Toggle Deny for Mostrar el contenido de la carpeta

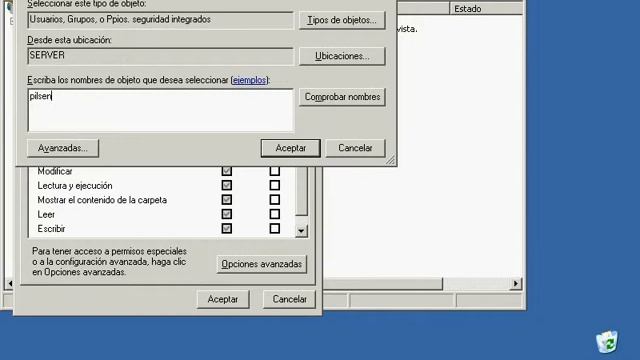[275, 200]
